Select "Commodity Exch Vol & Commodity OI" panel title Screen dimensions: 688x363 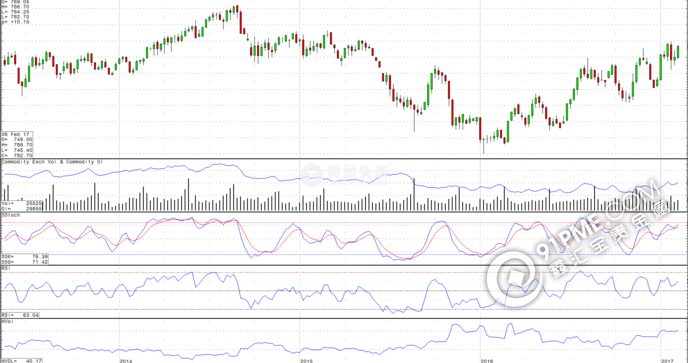pyautogui.click(x=53, y=162)
